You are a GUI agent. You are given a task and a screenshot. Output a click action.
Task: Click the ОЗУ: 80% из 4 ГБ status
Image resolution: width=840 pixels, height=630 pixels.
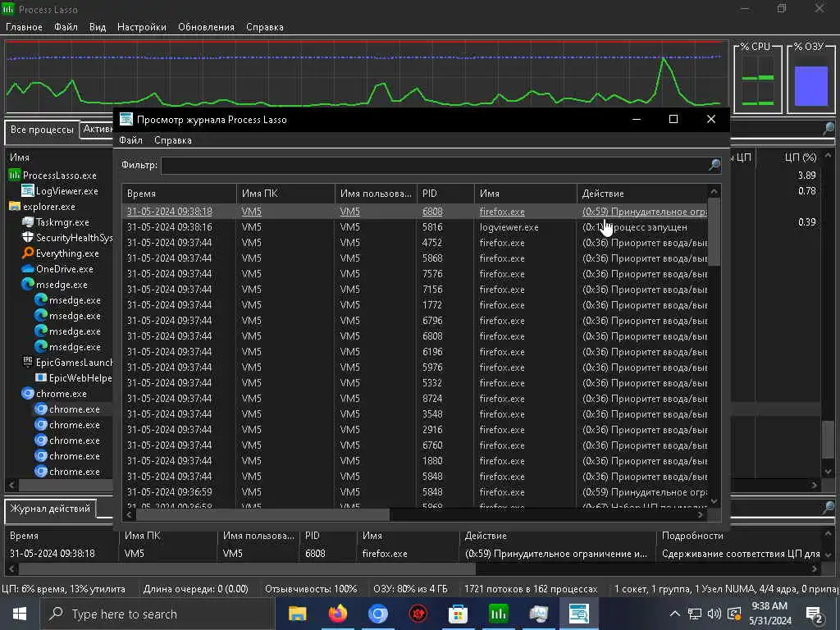tap(410, 589)
